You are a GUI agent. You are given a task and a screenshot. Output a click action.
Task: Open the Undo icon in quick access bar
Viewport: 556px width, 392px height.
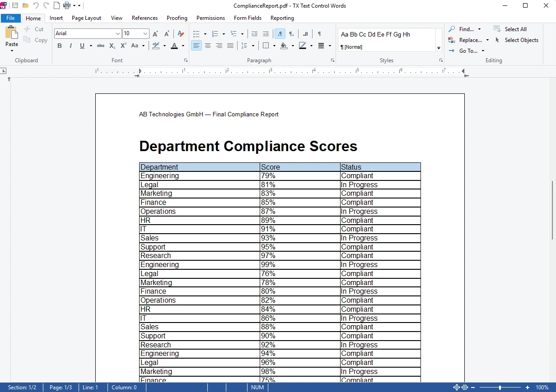coord(35,5)
